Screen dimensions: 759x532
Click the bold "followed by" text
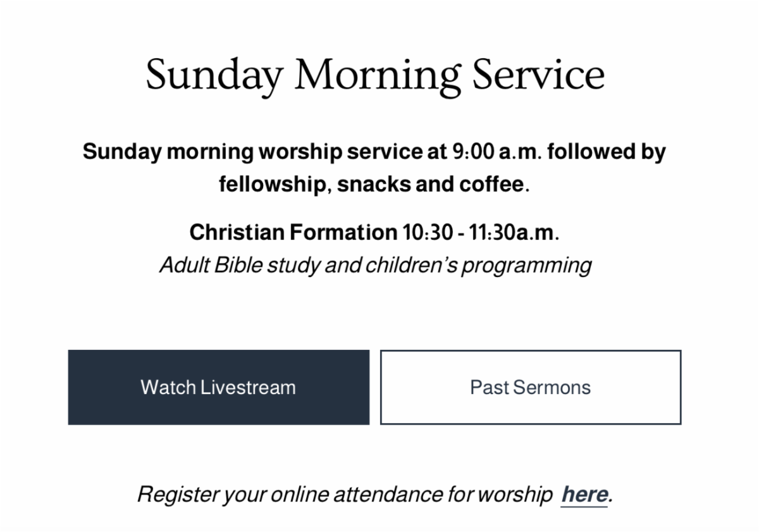[607, 152]
